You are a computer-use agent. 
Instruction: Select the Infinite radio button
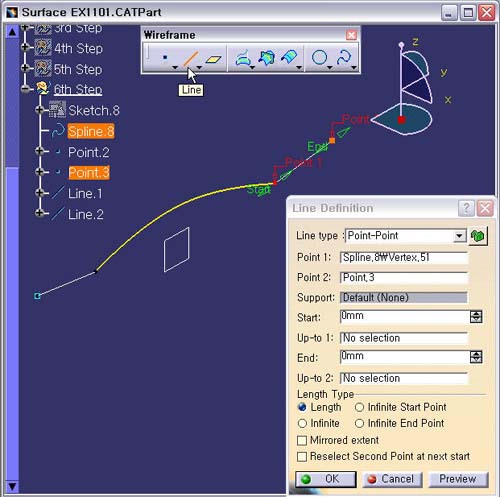click(302, 423)
